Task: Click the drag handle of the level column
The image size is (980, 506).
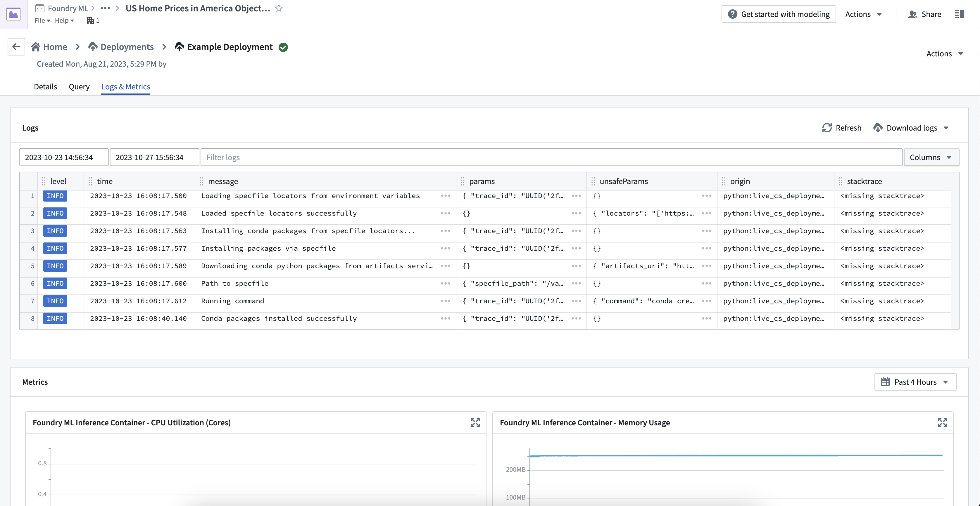Action: pyautogui.click(x=44, y=181)
